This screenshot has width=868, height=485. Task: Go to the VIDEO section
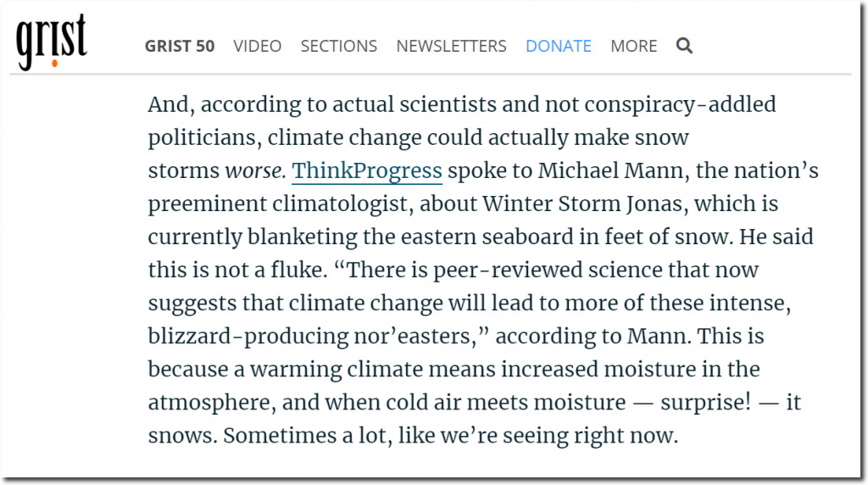258,46
